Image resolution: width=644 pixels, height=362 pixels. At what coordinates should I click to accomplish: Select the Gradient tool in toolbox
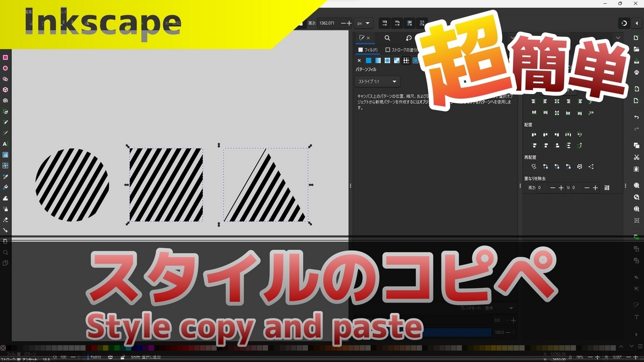tap(5, 155)
